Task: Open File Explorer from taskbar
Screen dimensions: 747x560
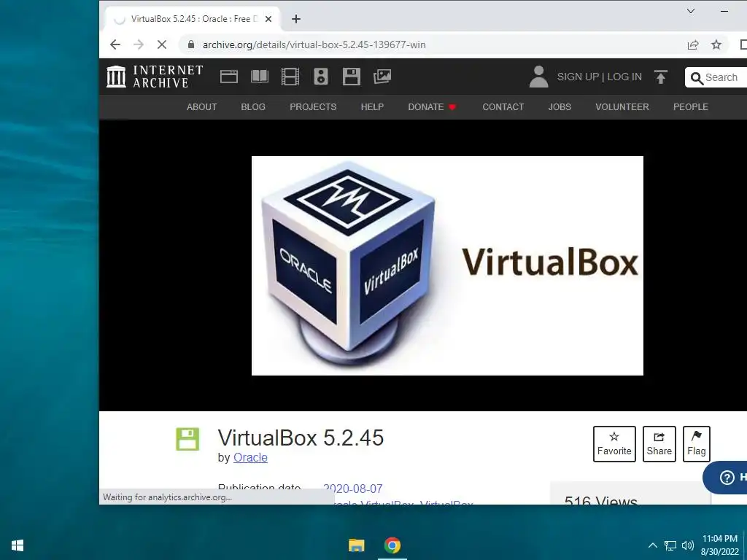Action: [356, 545]
